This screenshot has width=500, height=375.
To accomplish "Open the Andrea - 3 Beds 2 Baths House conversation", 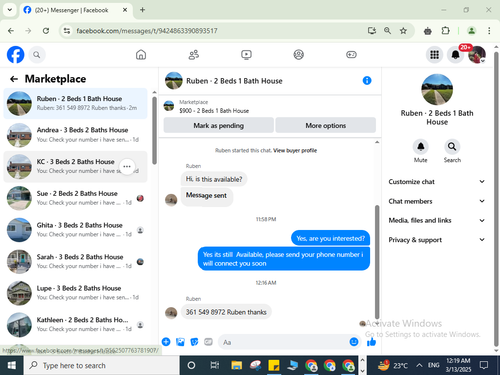I will (75, 135).
